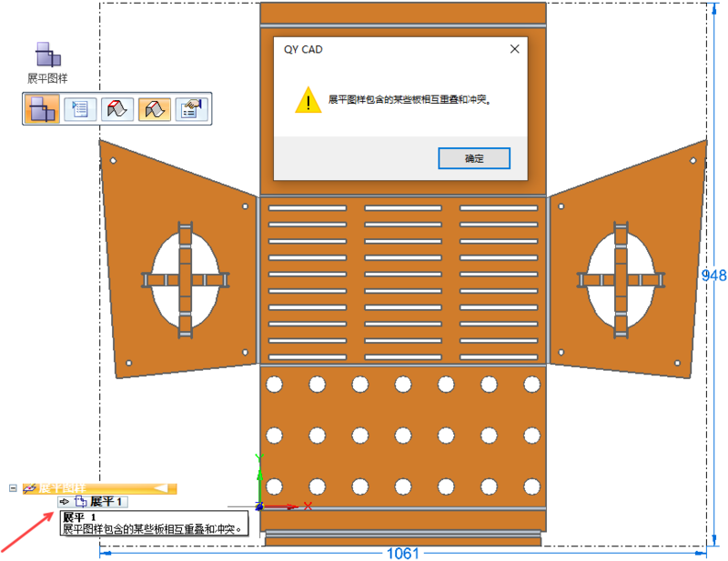Select the highlighted flat pattern toolbar button

click(42, 109)
